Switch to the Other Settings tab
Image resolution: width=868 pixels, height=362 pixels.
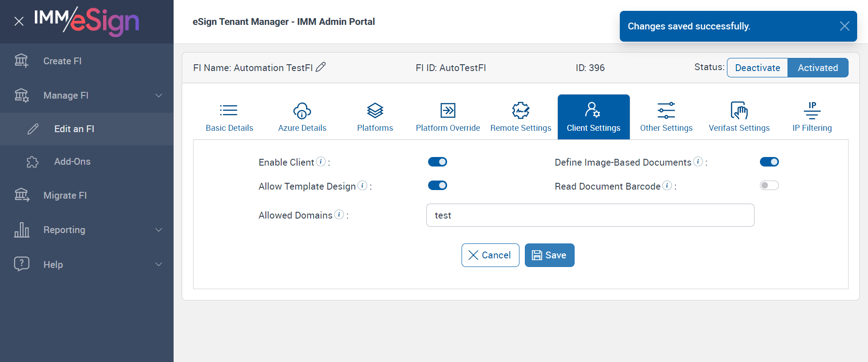[x=666, y=117]
